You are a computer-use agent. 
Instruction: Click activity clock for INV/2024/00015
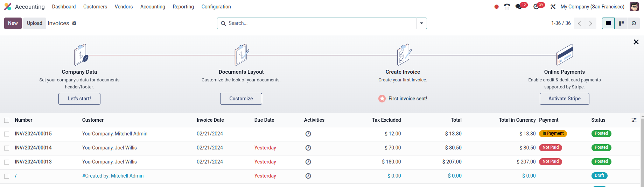(308, 134)
